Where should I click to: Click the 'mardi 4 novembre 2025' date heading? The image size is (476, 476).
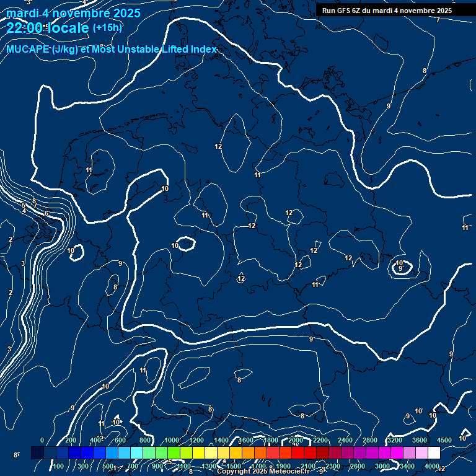coord(73,14)
